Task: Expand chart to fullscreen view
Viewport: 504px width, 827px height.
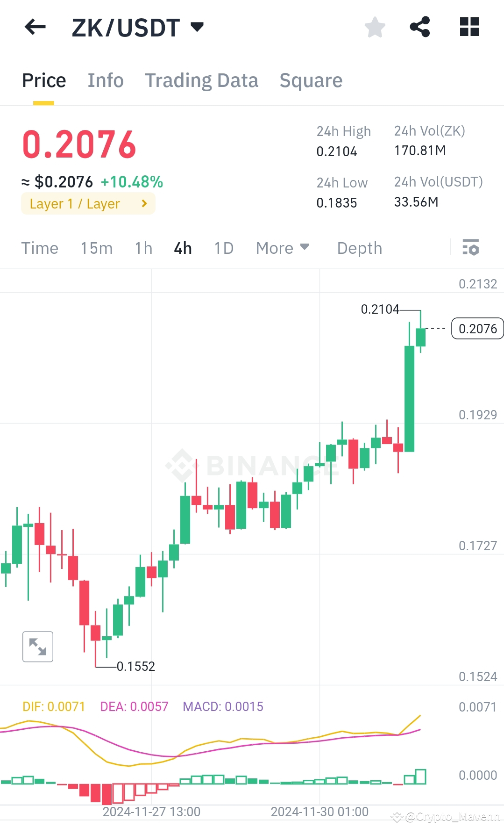Action: (37, 647)
